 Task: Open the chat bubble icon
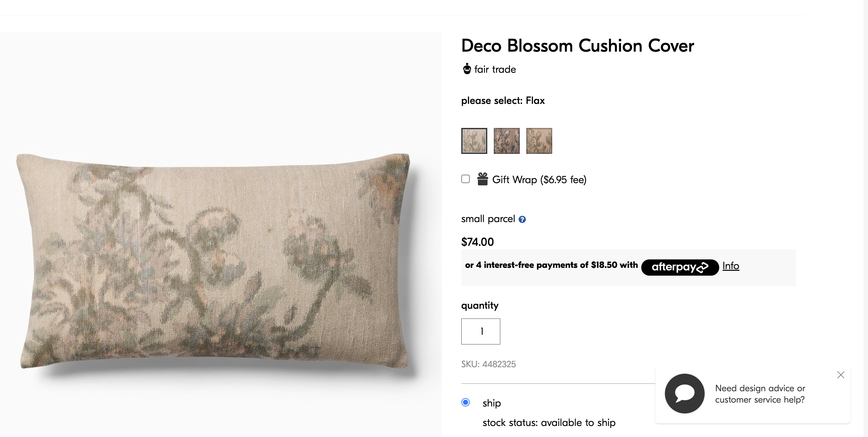(684, 393)
